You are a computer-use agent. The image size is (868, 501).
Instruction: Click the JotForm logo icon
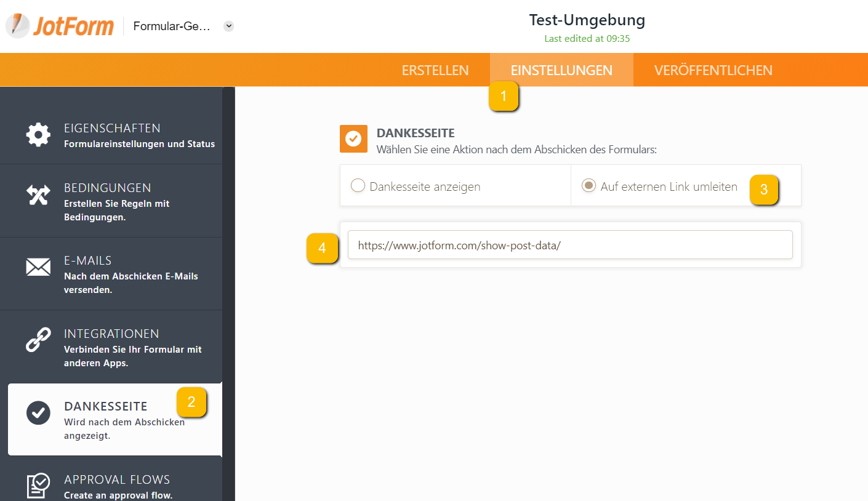17,26
